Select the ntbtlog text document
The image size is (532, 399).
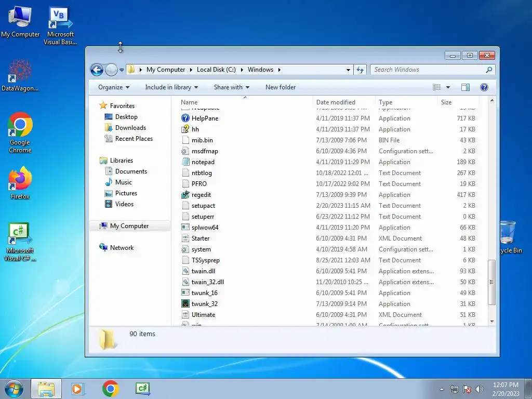202,172
